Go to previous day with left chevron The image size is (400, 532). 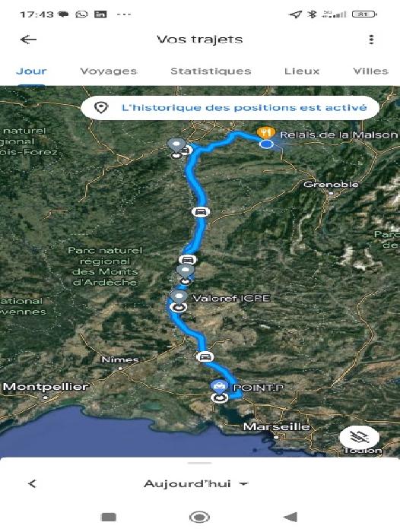(32, 483)
